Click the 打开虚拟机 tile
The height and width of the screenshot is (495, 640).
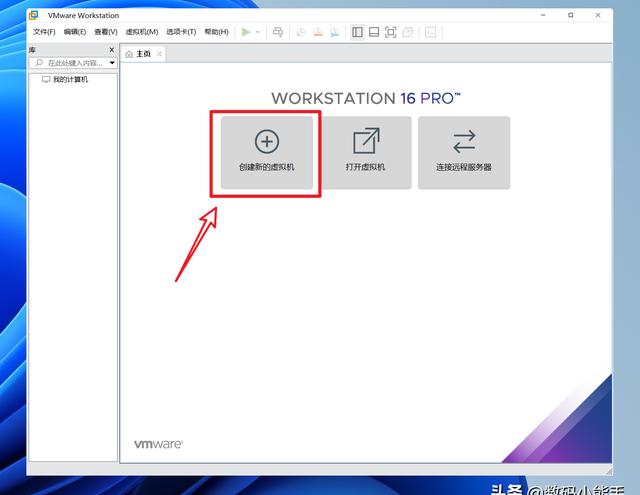365,153
